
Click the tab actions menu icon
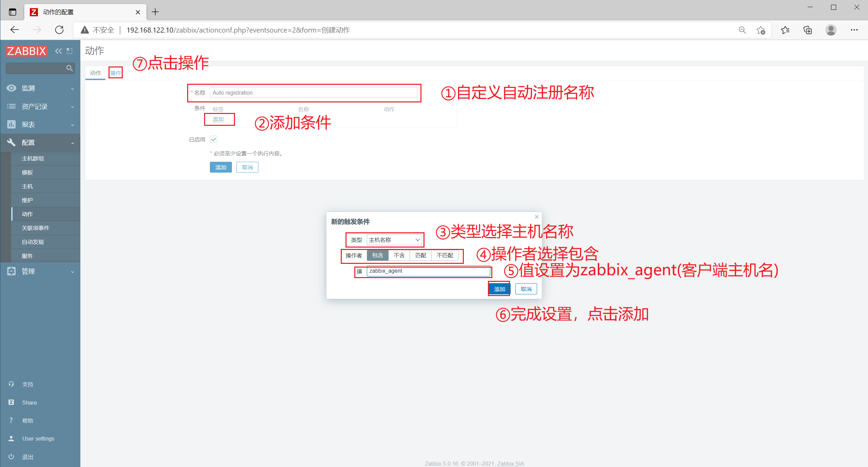click(x=13, y=12)
